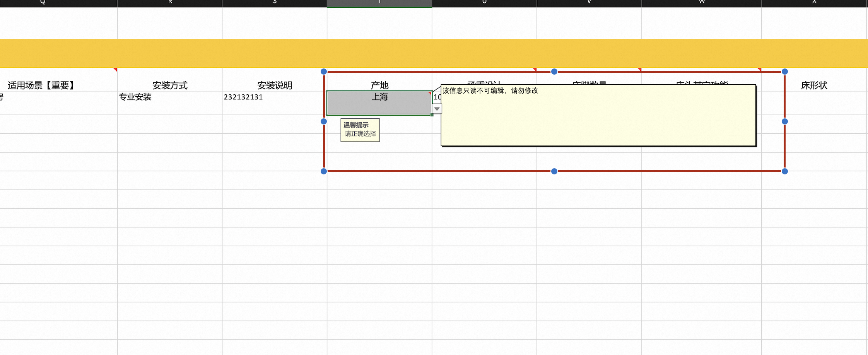Click the read-only comment note text
The width and height of the screenshot is (868, 355).
pyautogui.click(x=490, y=90)
